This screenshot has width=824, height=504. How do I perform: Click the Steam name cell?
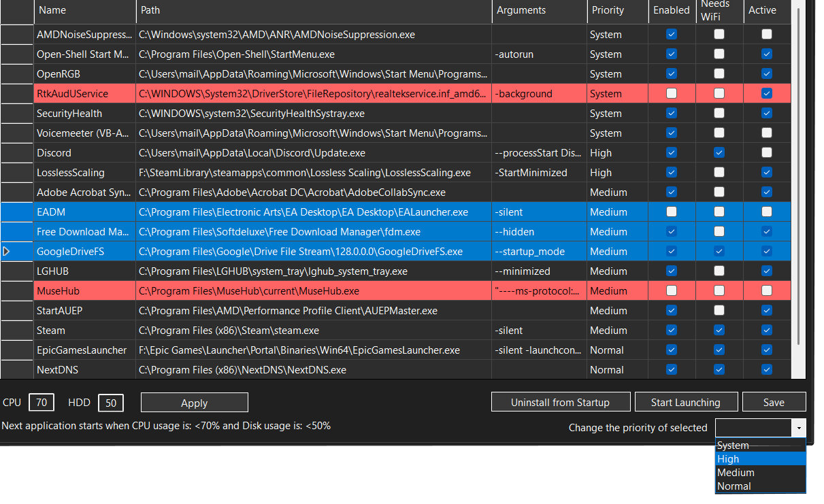[84, 331]
